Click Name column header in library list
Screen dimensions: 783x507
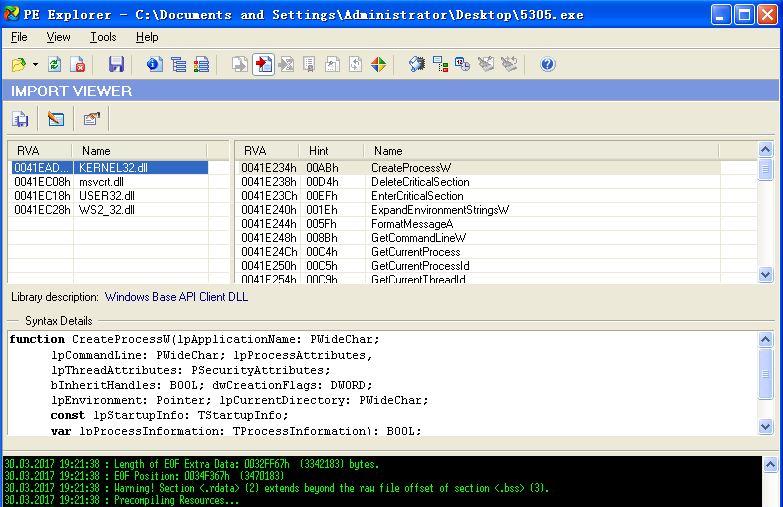(139, 151)
